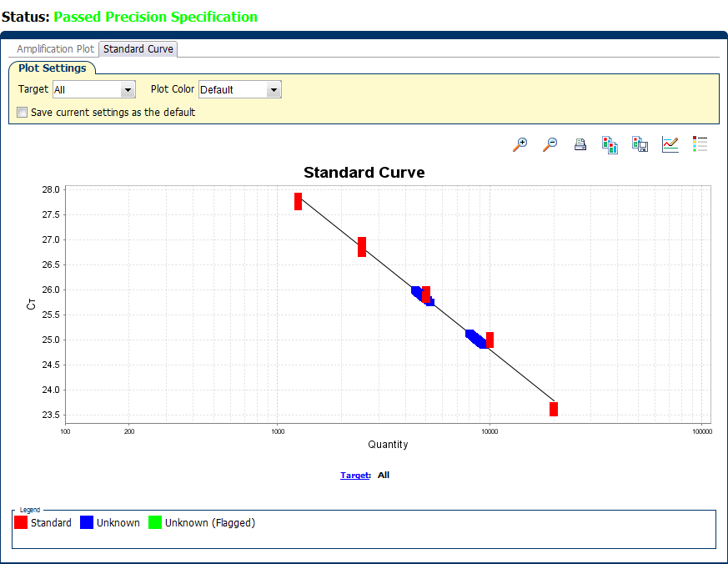Image resolution: width=728 pixels, height=564 pixels.
Task: Click the zoom out magnifier icon
Action: [x=550, y=144]
